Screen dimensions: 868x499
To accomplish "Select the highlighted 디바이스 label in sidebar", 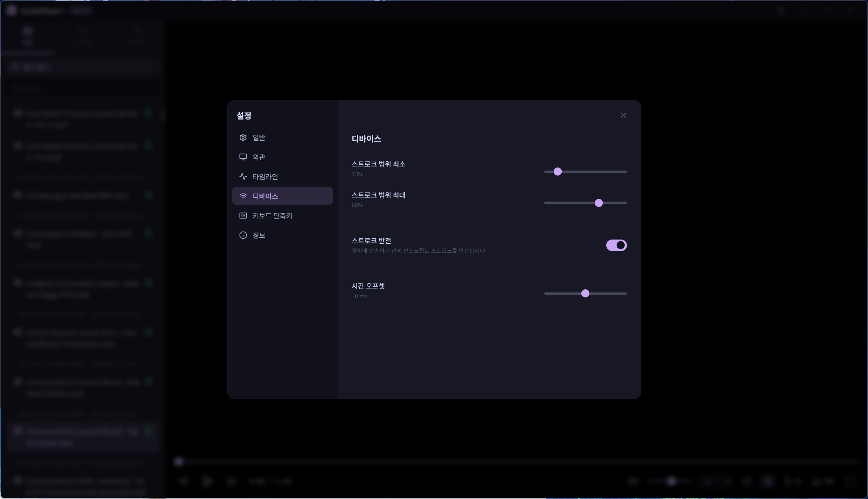I will [x=265, y=196].
